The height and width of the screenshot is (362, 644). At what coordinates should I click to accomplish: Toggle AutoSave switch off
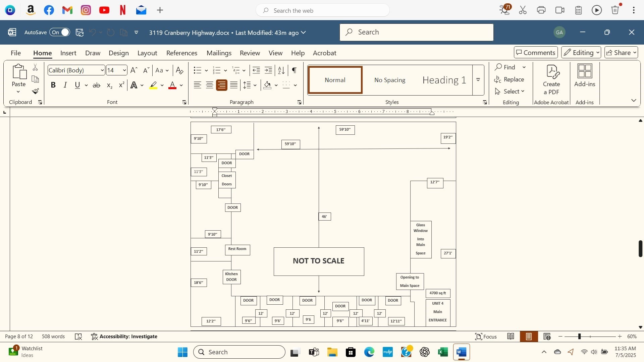(x=60, y=33)
